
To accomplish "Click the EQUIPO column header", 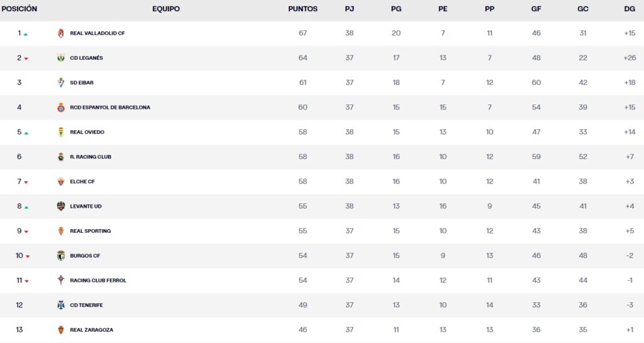I will (166, 9).
